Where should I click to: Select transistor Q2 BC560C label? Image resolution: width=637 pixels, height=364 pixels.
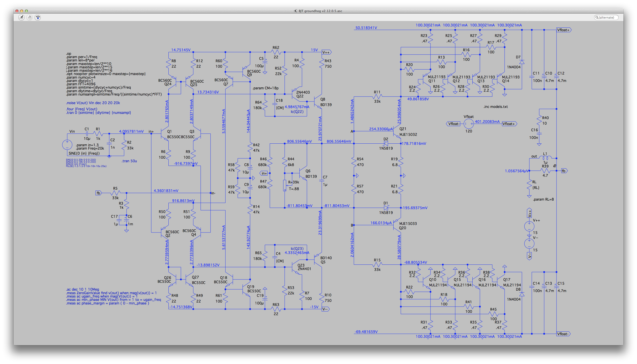(x=172, y=233)
